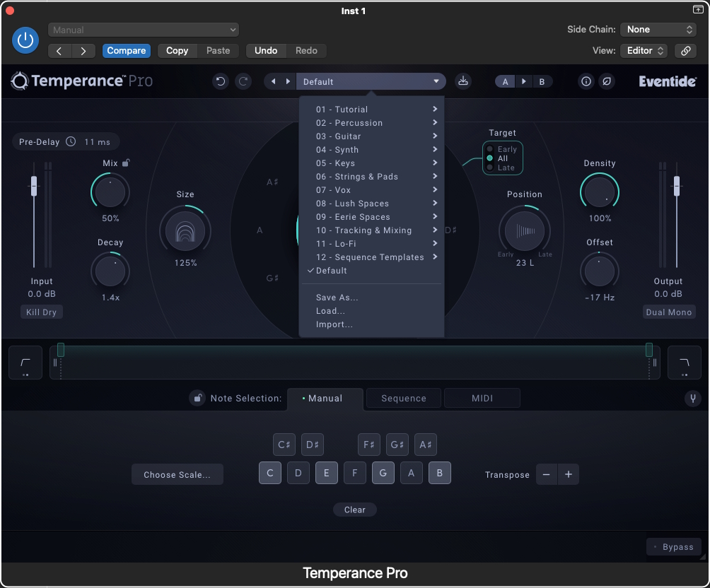Click the plugin power button icon
The image size is (710, 588).
(25, 40)
